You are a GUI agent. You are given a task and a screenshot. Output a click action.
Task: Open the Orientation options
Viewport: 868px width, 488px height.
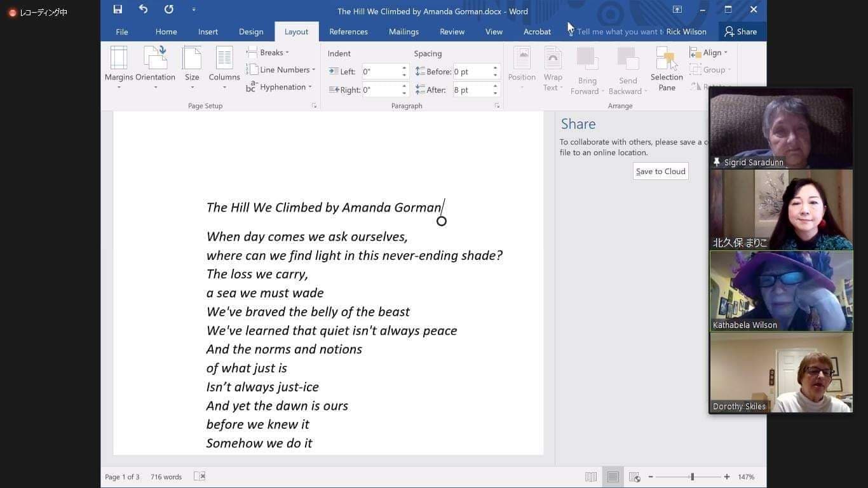pyautogui.click(x=155, y=68)
